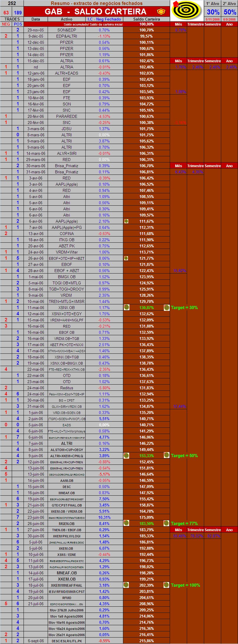Click the yellow shield icon beside the title

pyautogui.click(x=161, y=12)
